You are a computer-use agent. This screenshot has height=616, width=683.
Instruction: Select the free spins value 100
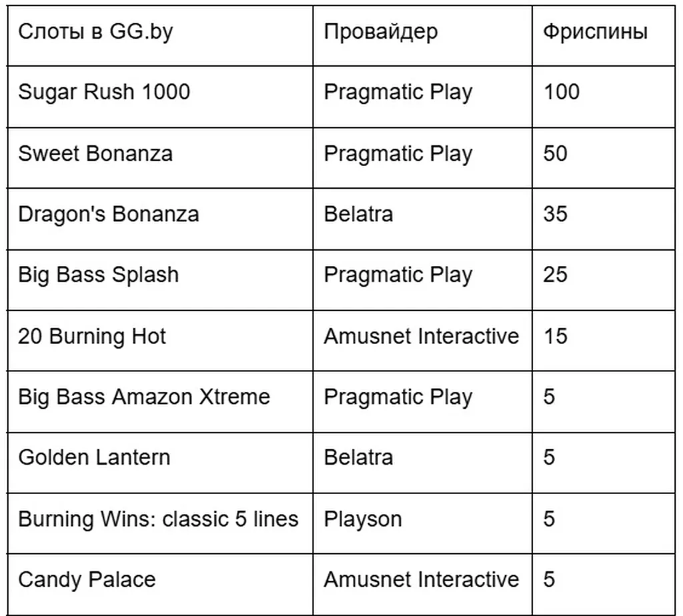[562, 92]
